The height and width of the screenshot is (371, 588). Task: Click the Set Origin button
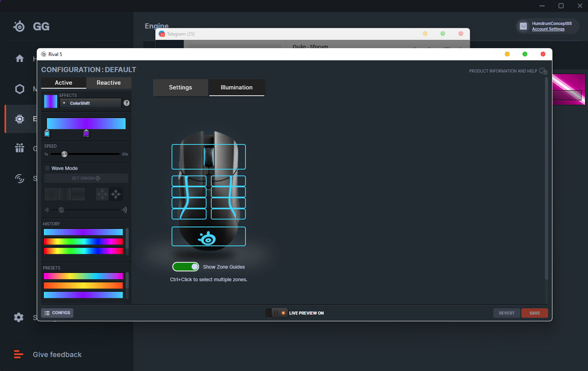tap(86, 178)
